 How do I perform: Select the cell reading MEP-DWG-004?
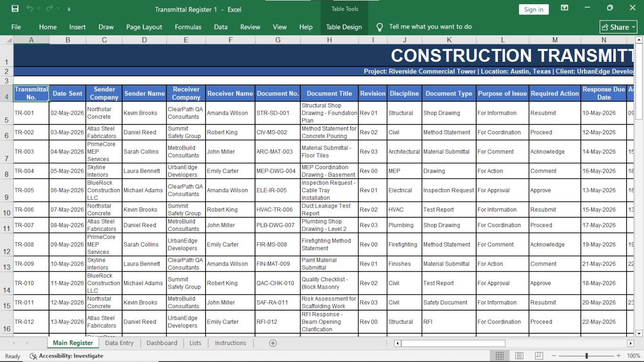(278, 171)
